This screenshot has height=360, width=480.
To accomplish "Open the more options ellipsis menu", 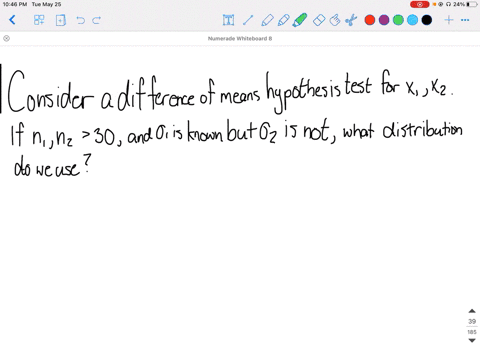I will 465,20.
